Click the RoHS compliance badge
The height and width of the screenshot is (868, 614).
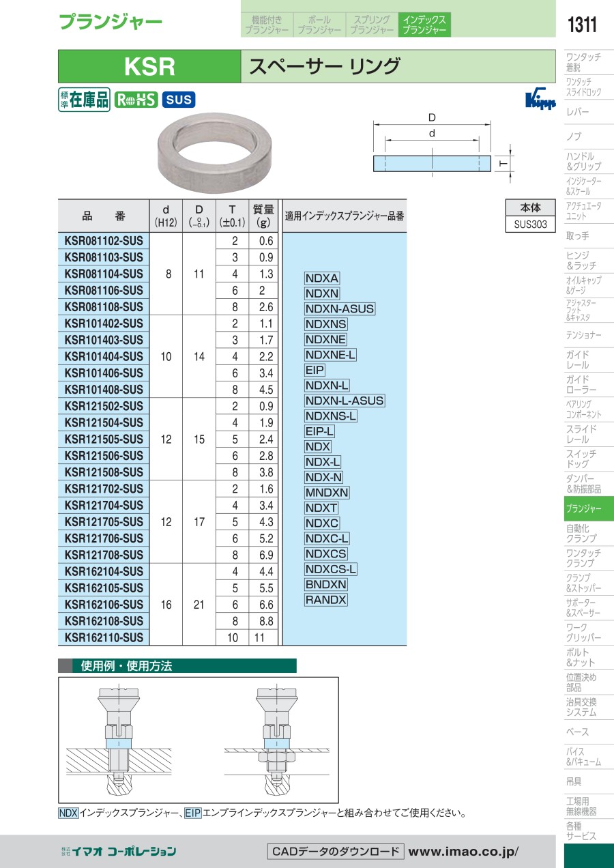[135, 100]
